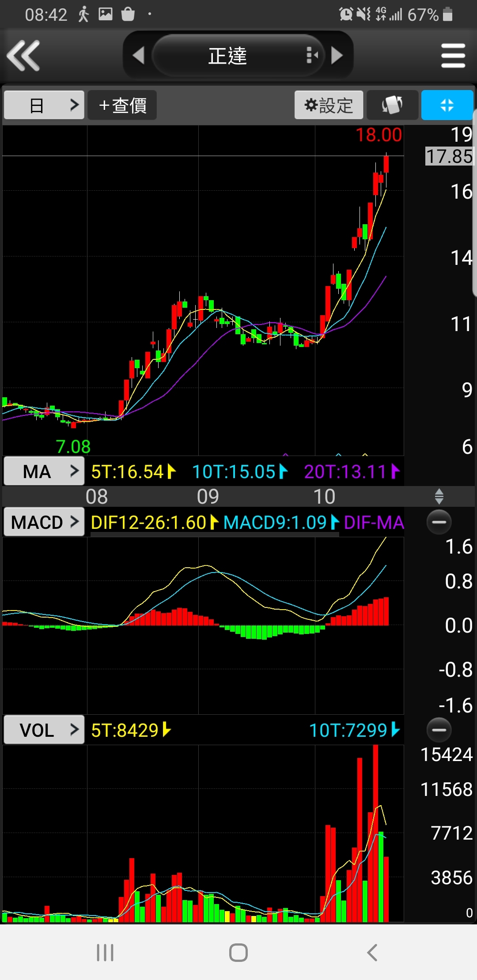Go to previous stock with left arrow

click(x=139, y=56)
